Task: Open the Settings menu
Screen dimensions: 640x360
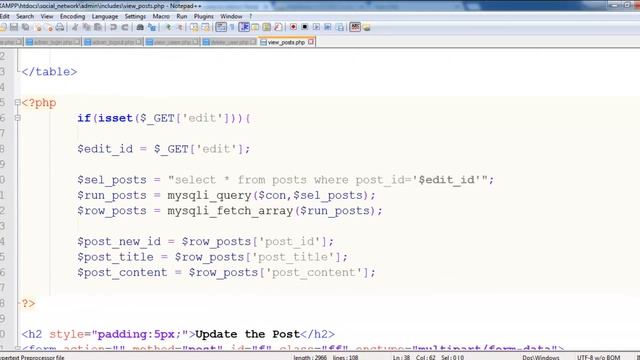Action: click(135, 16)
